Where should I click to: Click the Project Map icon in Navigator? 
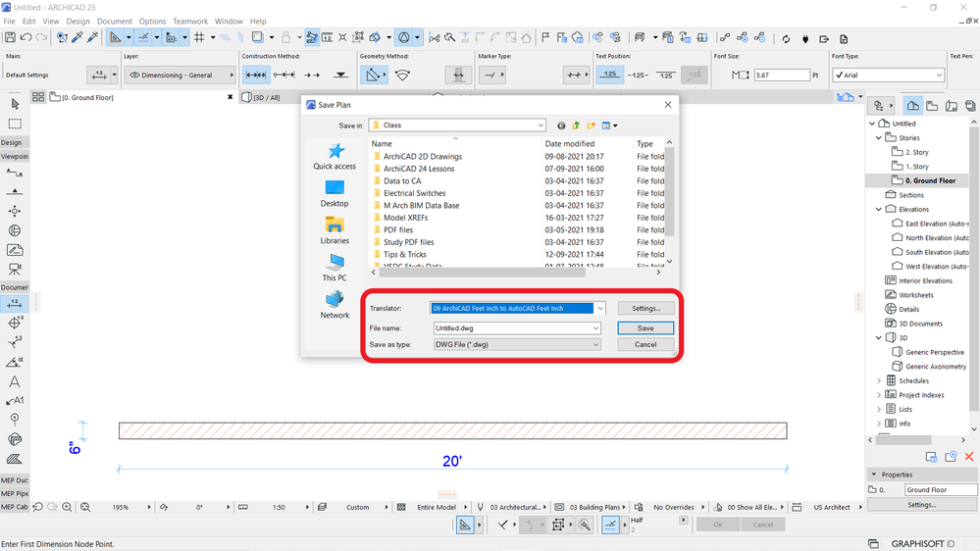[913, 106]
